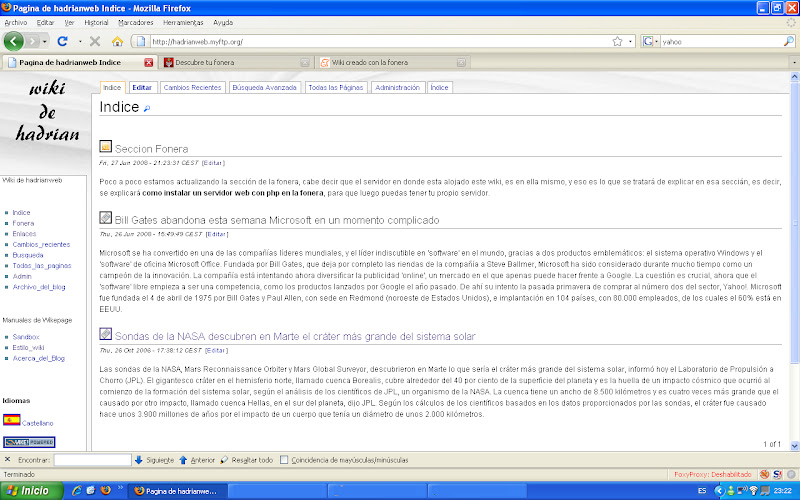This screenshot has height=500, width=800.
Task: Open the back/forward history dropdown arrow
Action: [45, 41]
